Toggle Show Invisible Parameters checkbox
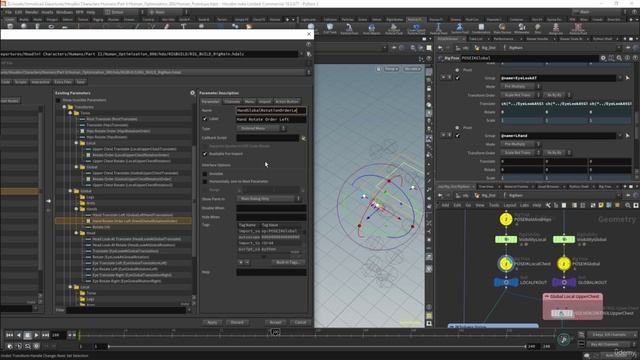Viewport: 640px width, 360px height. point(58,100)
